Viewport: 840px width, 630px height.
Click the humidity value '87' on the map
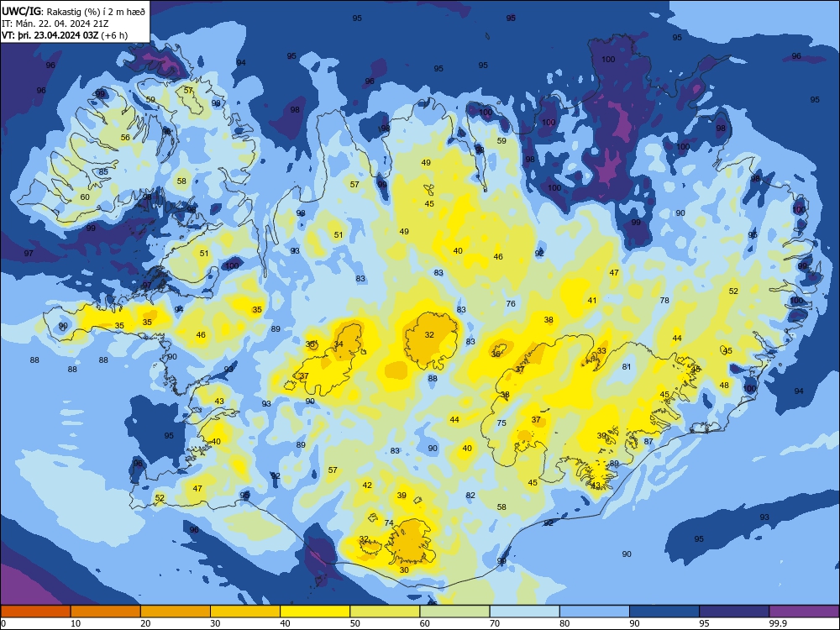pos(648,442)
